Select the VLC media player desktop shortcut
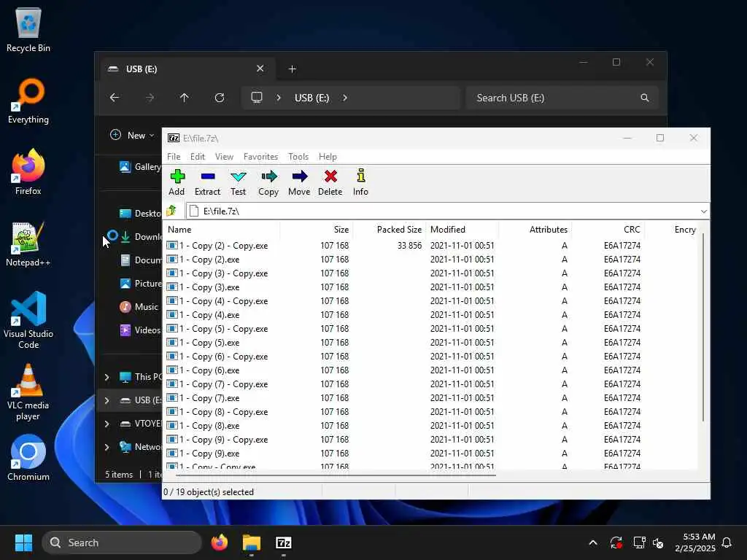 pos(28,392)
